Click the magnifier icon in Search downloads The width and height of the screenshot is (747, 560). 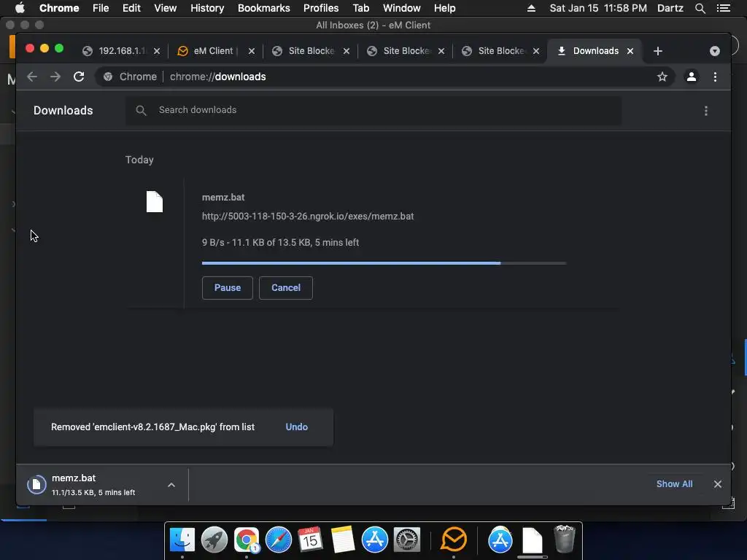141,111
